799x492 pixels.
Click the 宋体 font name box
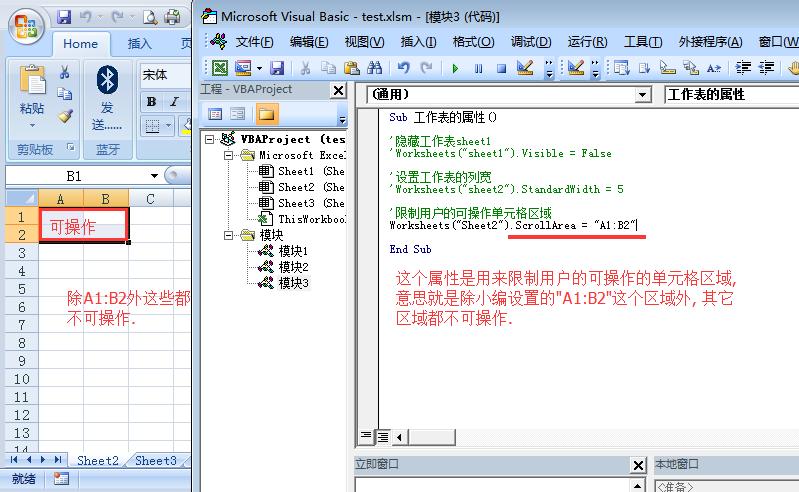pyautogui.click(x=164, y=75)
